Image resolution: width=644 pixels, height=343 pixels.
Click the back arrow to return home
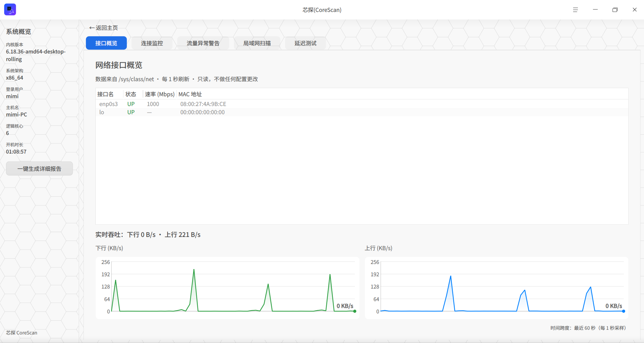(92, 28)
